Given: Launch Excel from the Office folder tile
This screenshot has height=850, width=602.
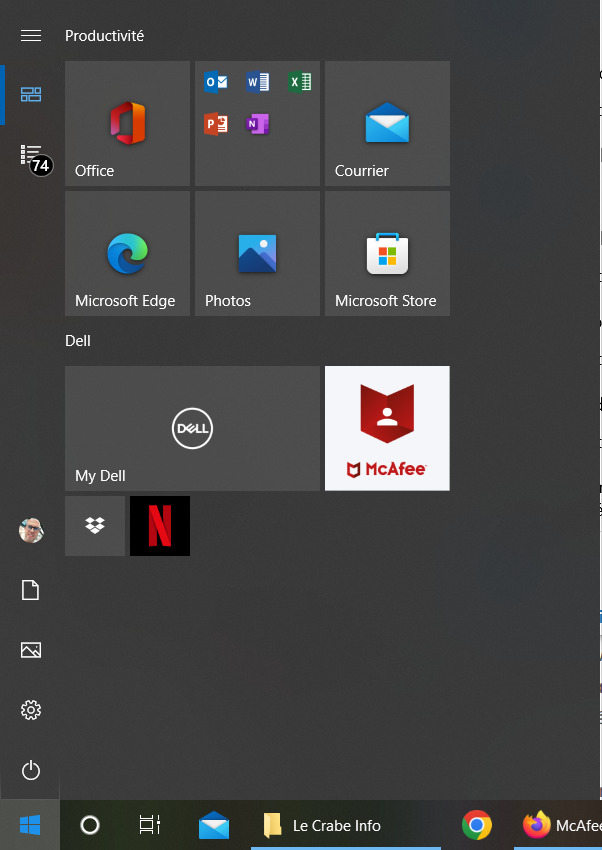Looking at the screenshot, I should click(x=300, y=82).
